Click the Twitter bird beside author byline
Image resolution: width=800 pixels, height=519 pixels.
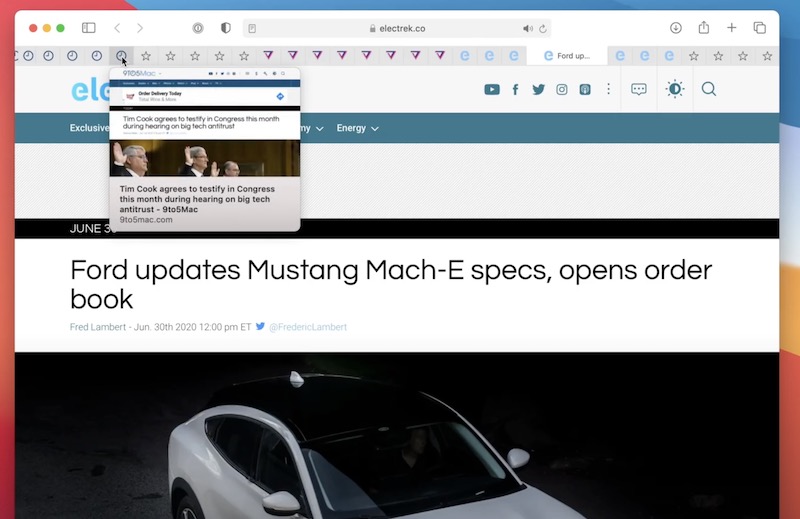click(x=260, y=326)
